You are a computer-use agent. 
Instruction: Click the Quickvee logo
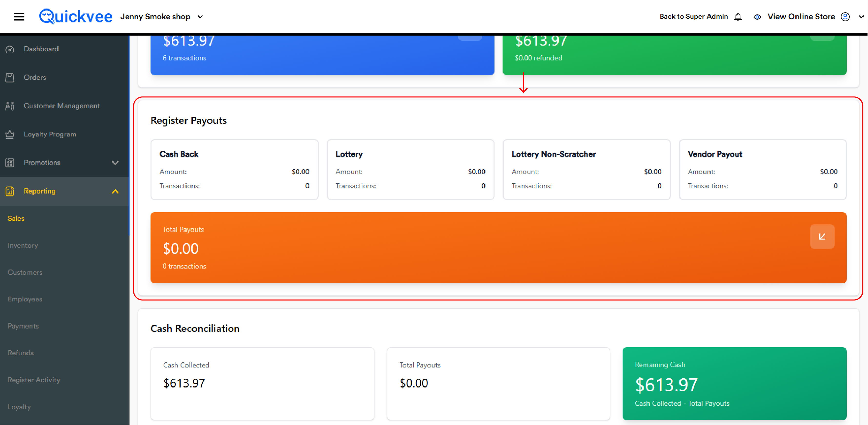pyautogui.click(x=75, y=17)
